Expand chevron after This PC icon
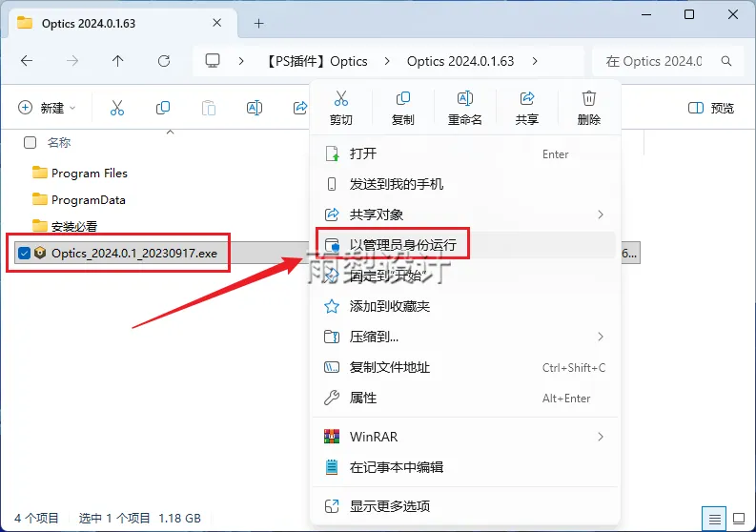Screen dimensions: 756x532 point(241,61)
